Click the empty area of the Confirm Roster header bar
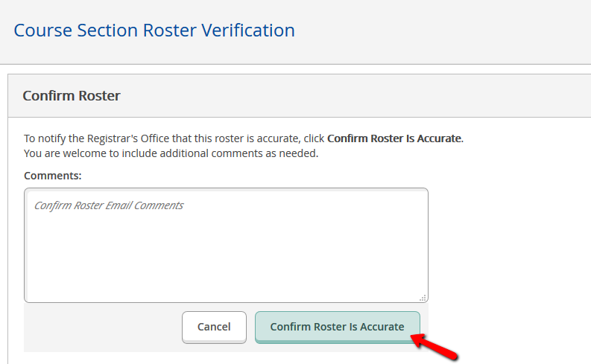 (350, 96)
